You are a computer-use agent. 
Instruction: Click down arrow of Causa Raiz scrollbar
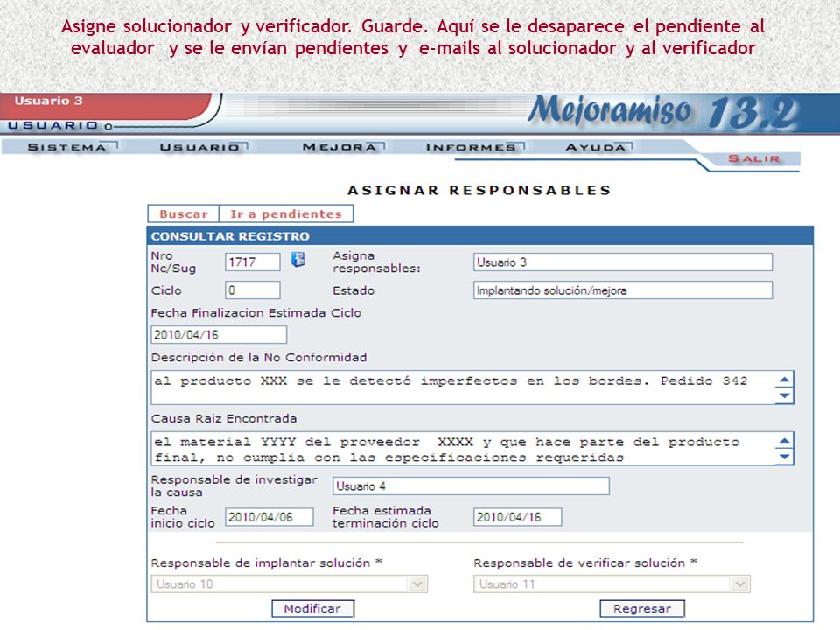coord(784,457)
